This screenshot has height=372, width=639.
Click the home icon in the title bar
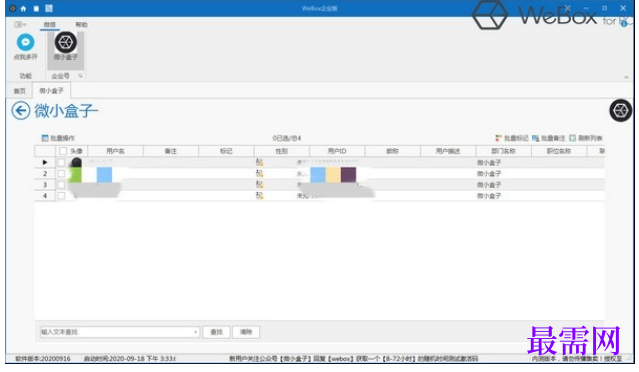click(x=23, y=8)
